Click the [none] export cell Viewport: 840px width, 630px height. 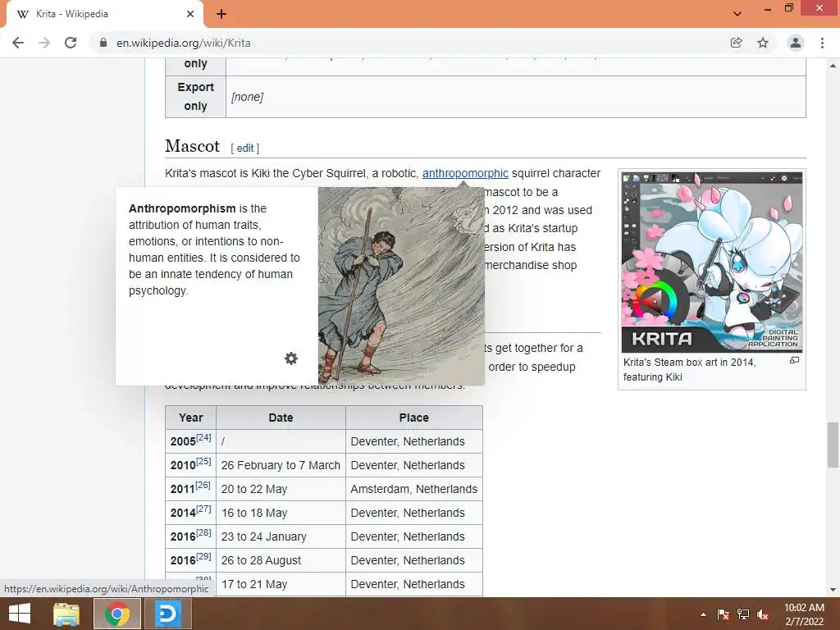click(x=516, y=97)
